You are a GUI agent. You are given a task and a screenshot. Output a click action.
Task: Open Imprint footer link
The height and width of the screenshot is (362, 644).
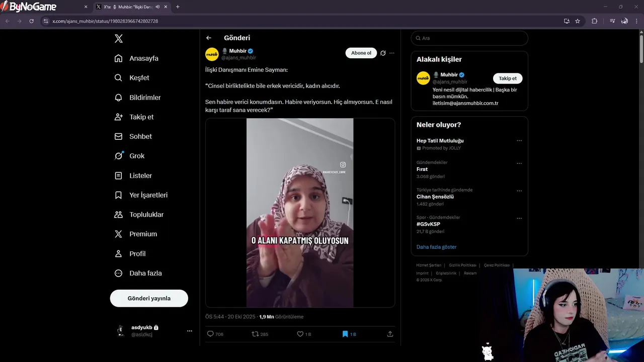point(422,273)
